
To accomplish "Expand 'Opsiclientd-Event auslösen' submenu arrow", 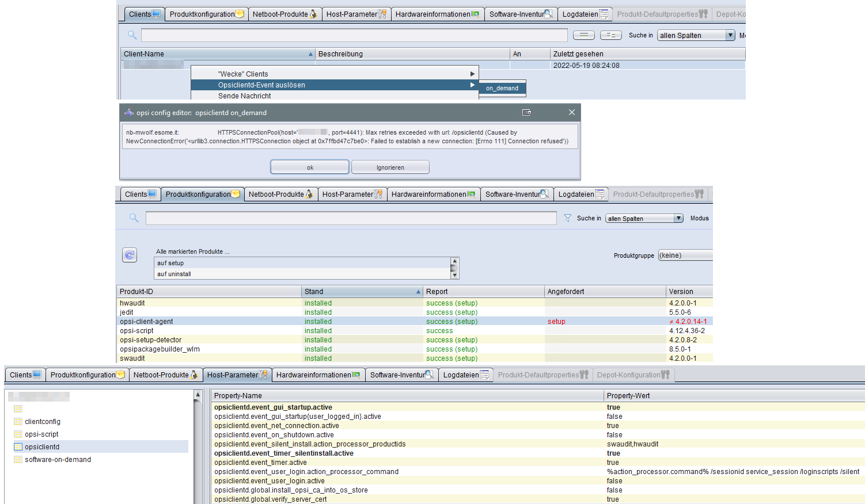I will point(472,85).
